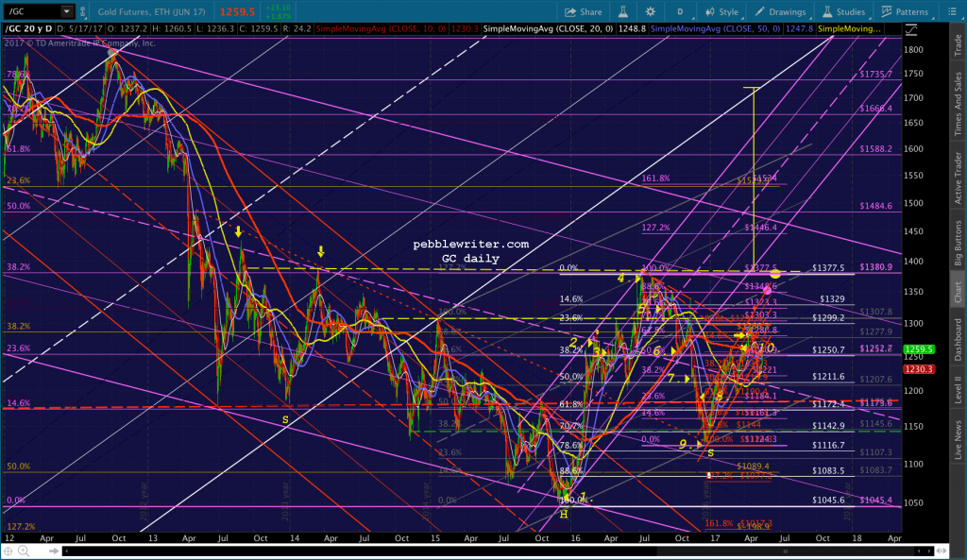967x560 pixels.
Task: Open the Patterns menu
Action: [905, 11]
